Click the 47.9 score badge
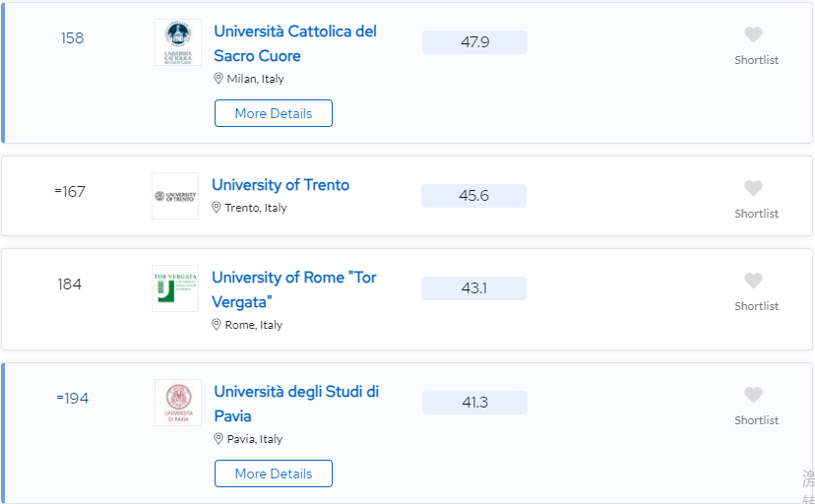 (x=474, y=42)
